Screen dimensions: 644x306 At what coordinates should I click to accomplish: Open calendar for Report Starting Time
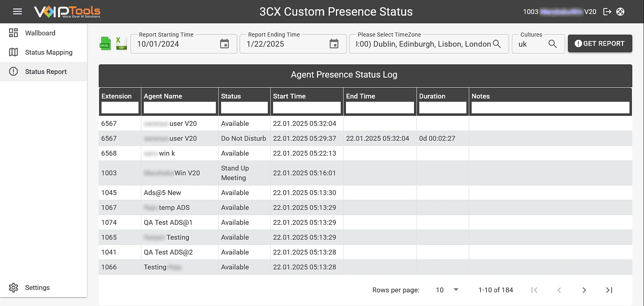point(224,44)
